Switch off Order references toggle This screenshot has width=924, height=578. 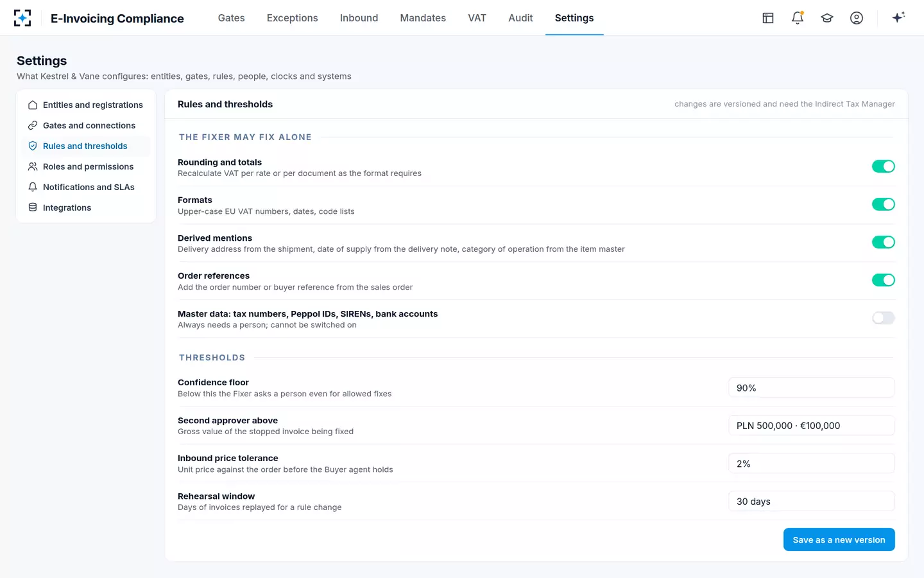(883, 280)
